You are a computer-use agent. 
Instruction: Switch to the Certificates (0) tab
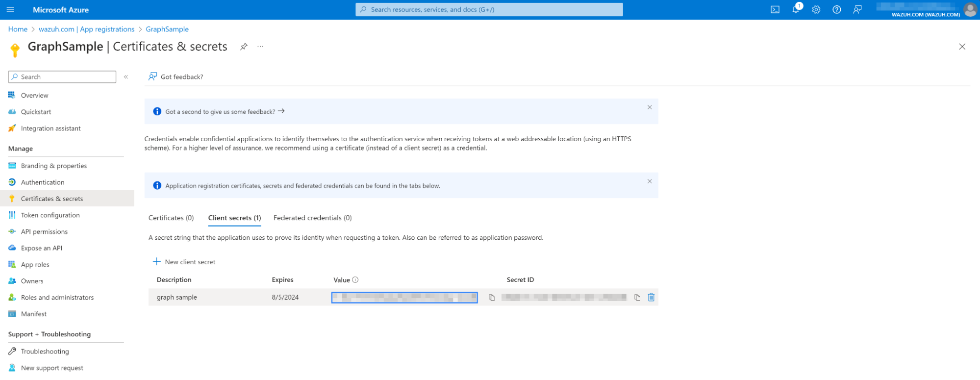pyautogui.click(x=171, y=218)
